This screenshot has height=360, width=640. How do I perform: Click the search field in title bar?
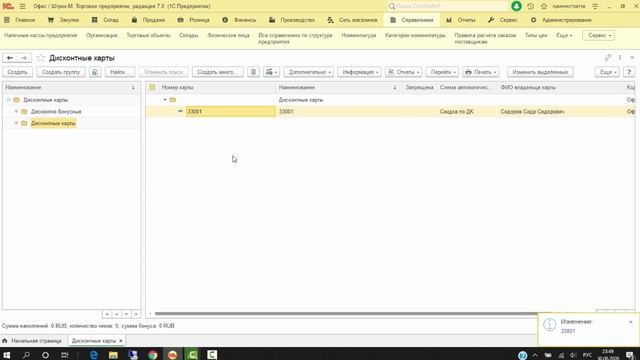[x=449, y=6]
